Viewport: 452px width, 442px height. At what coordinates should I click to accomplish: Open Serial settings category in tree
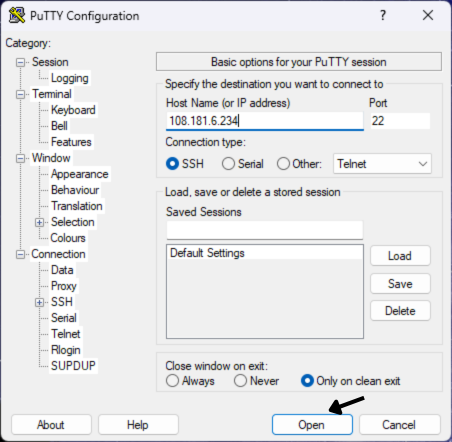[x=64, y=318]
